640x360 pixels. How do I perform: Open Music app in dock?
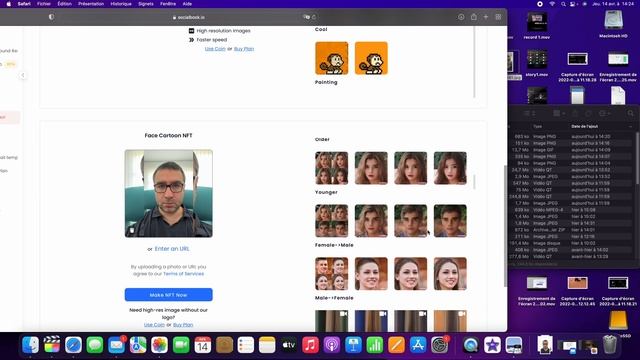[310, 345]
